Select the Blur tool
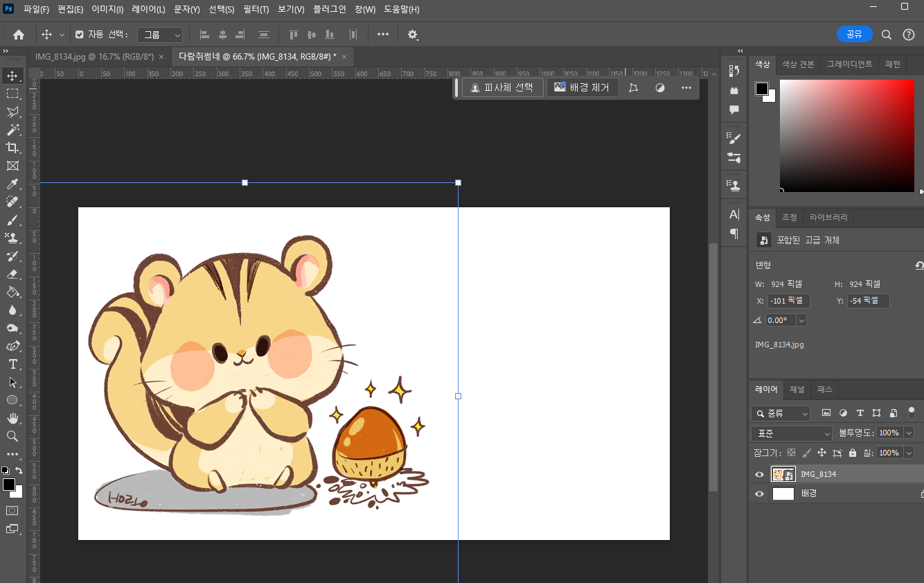The width and height of the screenshot is (924, 583). pyautogui.click(x=12, y=310)
